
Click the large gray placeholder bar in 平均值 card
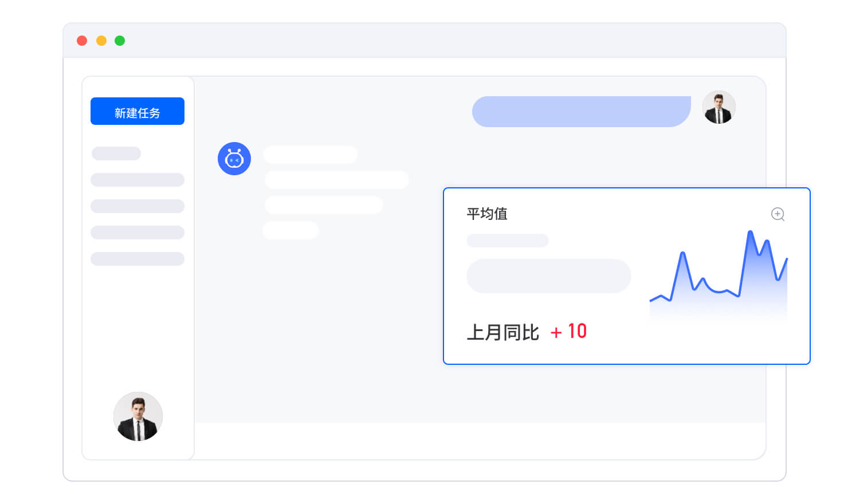548,276
